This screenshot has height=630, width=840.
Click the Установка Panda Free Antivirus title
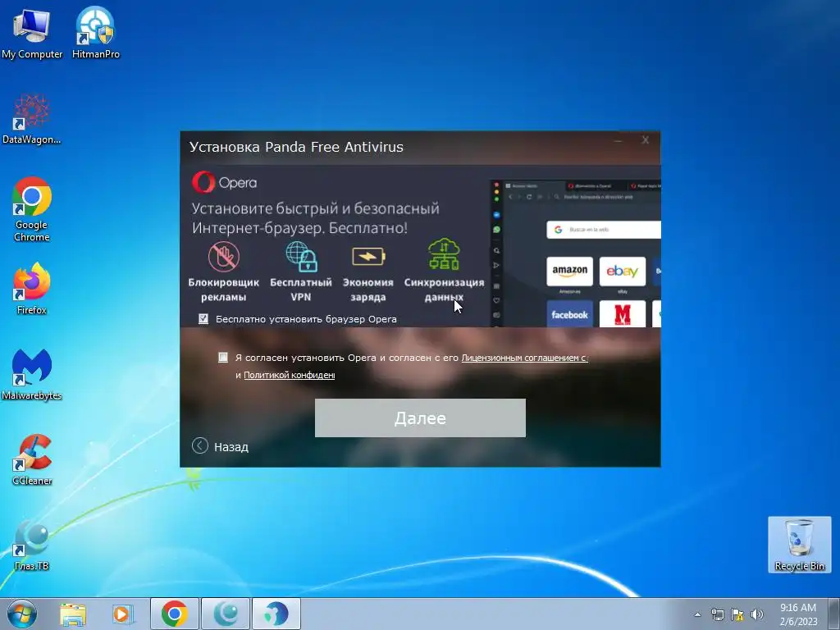[296, 147]
